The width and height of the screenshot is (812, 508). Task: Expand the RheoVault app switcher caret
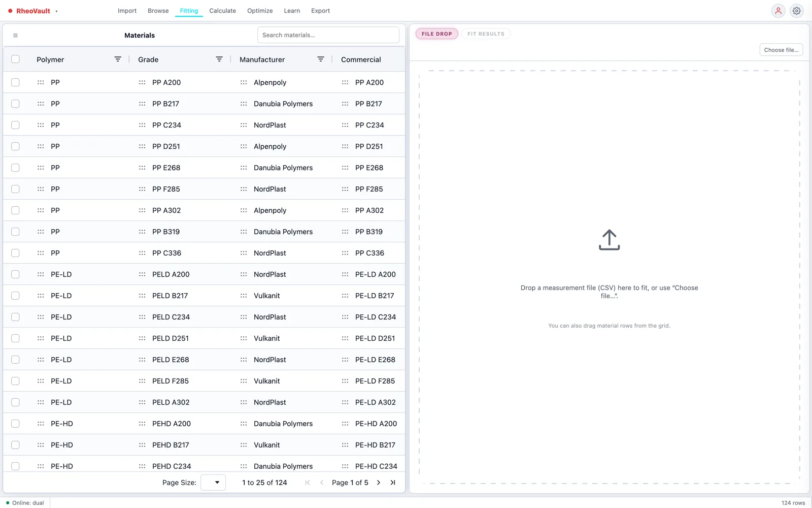pyautogui.click(x=56, y=11)
